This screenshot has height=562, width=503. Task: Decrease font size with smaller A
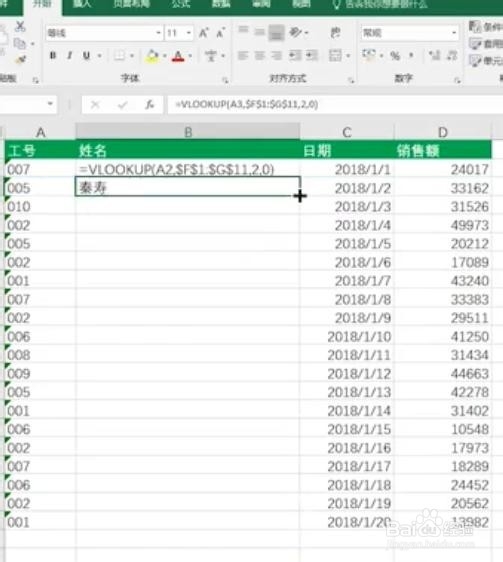220,33
